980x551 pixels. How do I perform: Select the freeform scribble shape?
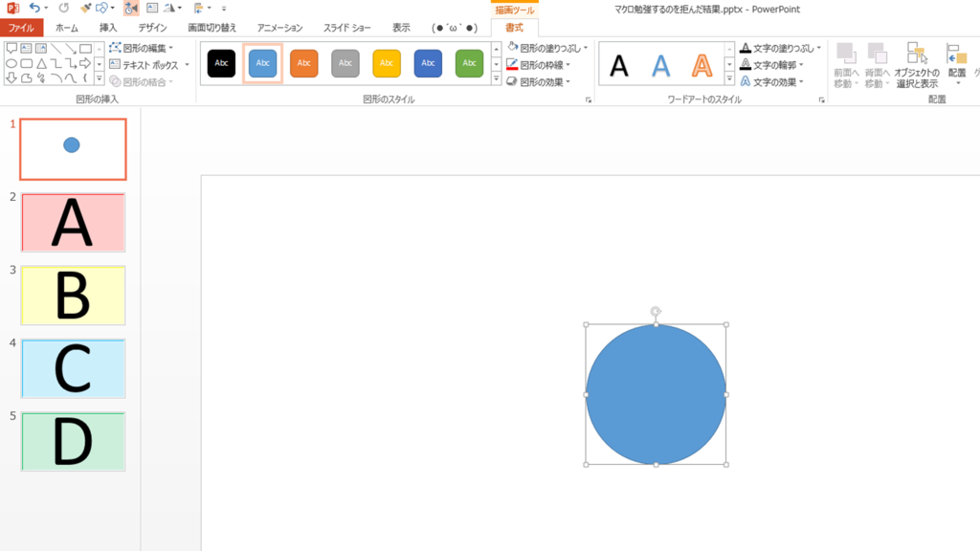click(x=41, y=78)
